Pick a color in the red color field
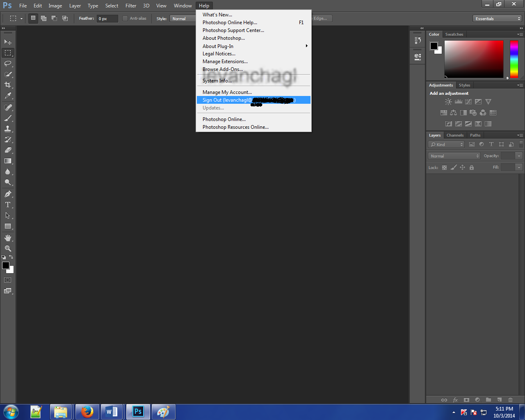 coord(474,59)
